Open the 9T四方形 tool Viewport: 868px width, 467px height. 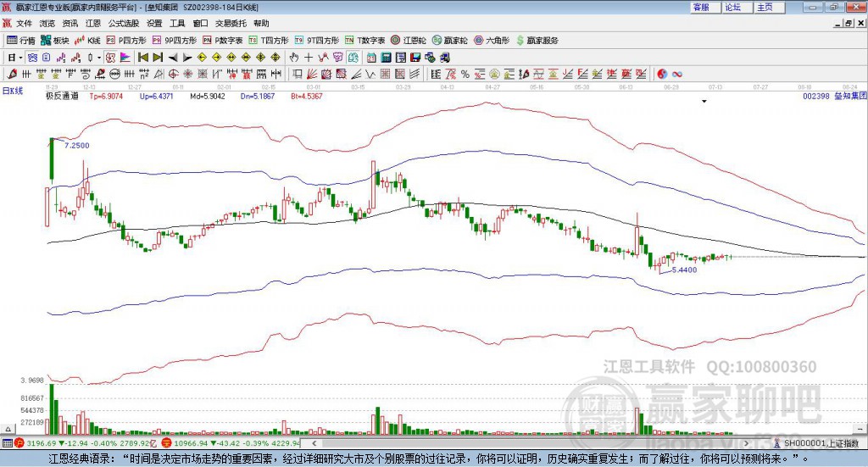pyautogui.click(x=317, y=41)
